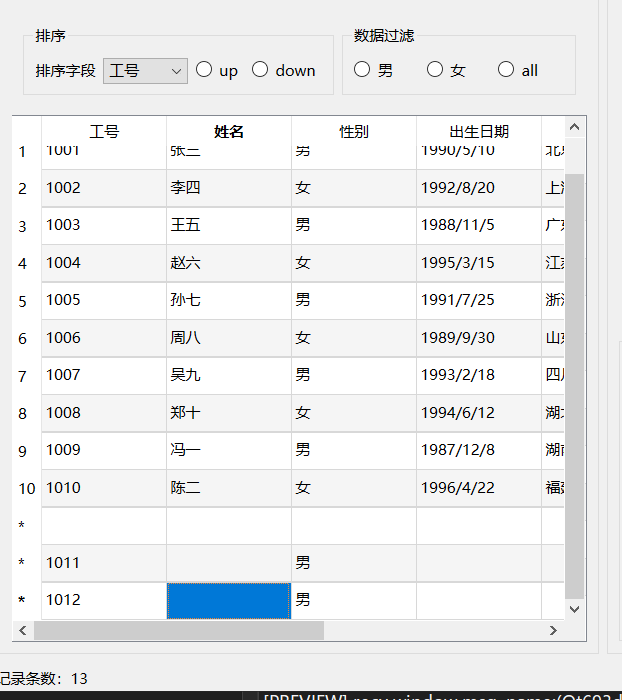Click cell with 工号 1005
The height and width of the screenshot is (700, 622).
point(104,300)
